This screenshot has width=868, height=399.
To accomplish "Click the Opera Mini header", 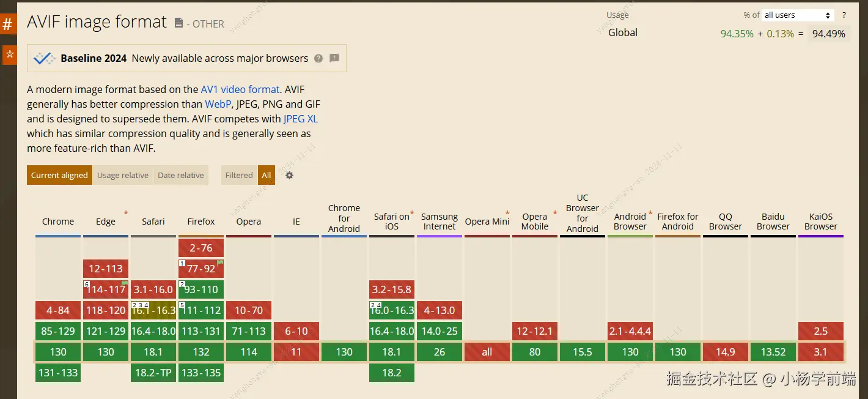I will (x=487, y=222).
